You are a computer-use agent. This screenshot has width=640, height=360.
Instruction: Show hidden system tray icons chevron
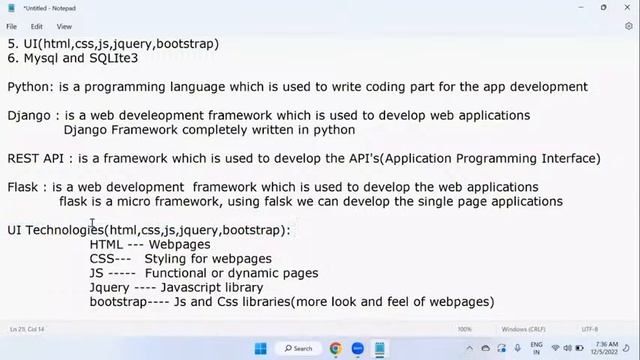point(469,349)
